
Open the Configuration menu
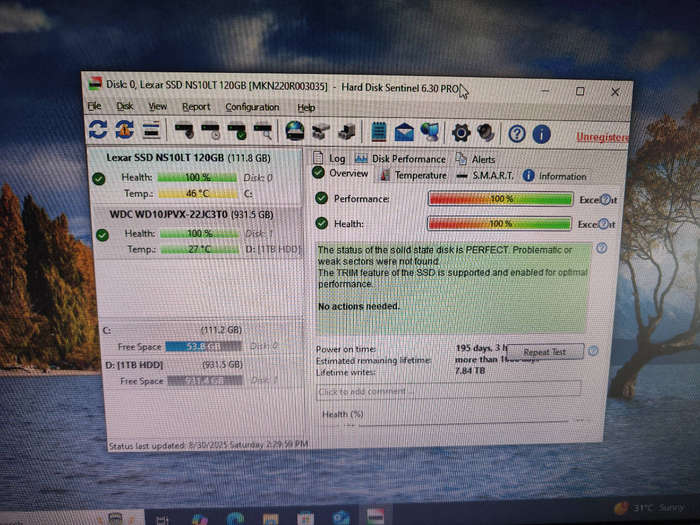[252, 107]
